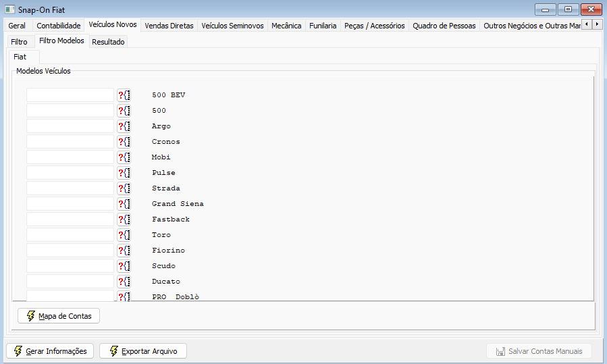
Task: Open lookup icon for PRO Doblò row
Action: pyautogui.click(x=124, y=296)
